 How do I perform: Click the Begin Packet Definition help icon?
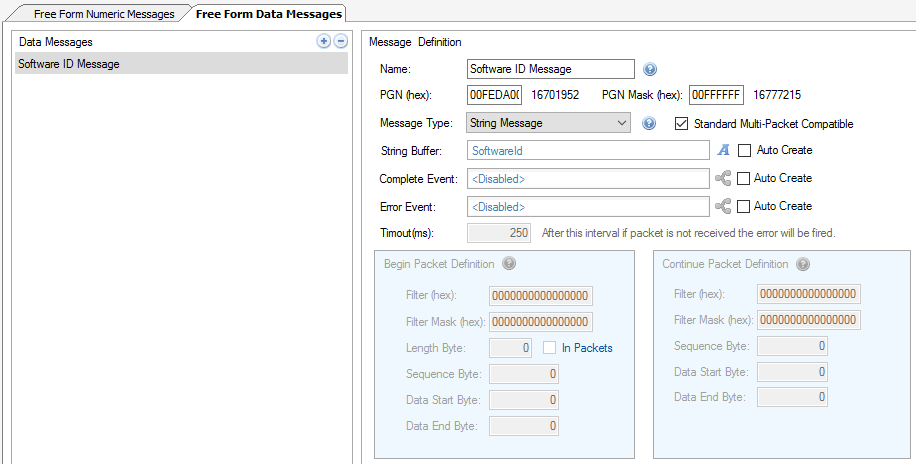pos(508,264)
